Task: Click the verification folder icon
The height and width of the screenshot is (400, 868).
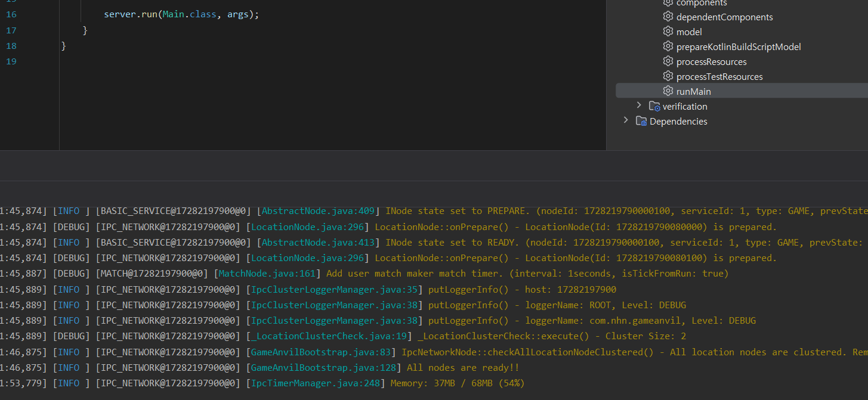Action: point(654,107)
